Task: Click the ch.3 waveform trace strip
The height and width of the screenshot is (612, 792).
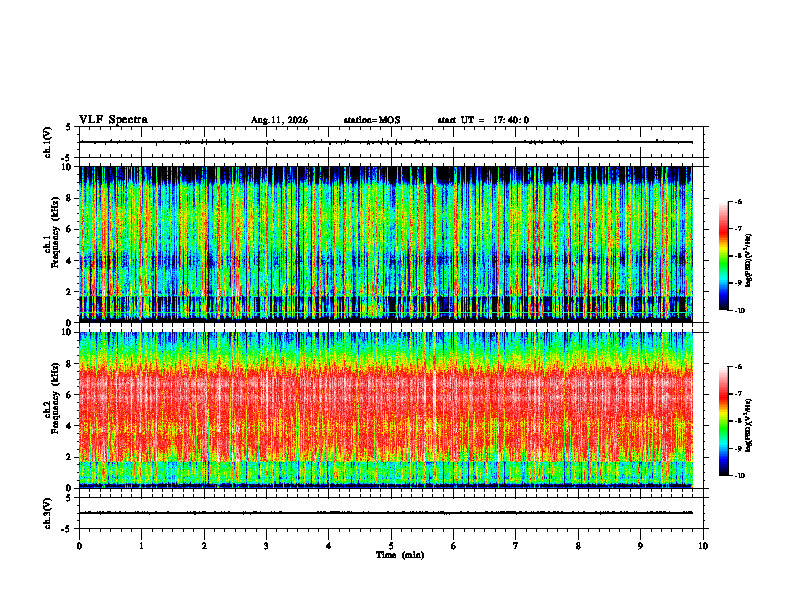Action: (x=386, y=513)
